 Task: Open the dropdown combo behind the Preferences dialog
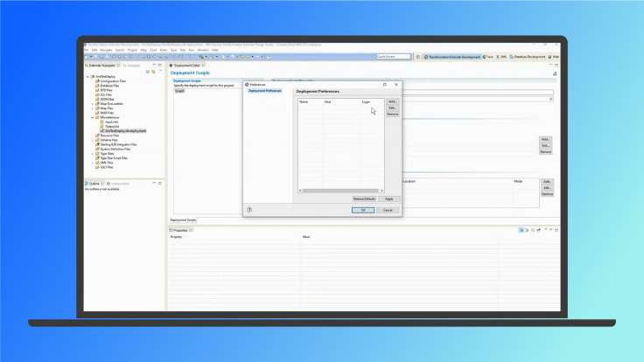(x=550, y=99)
